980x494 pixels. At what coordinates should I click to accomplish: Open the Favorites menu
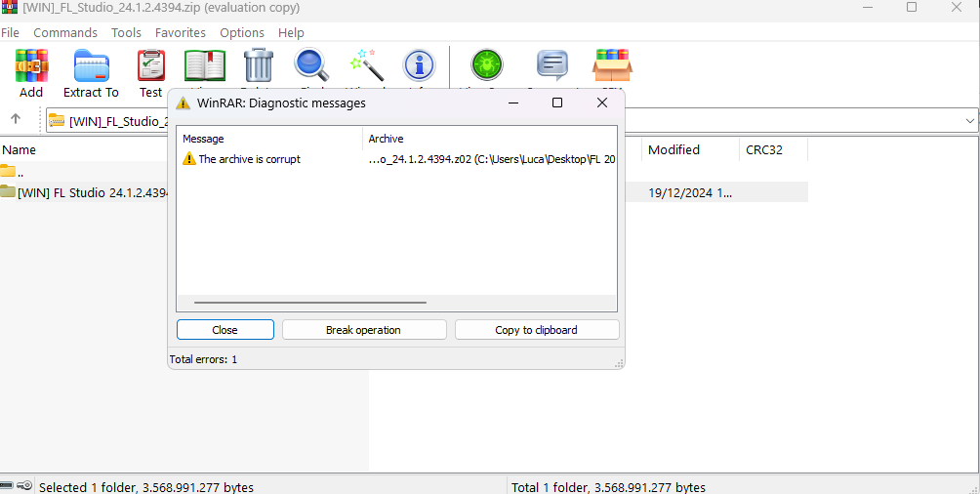coord(181,32)
